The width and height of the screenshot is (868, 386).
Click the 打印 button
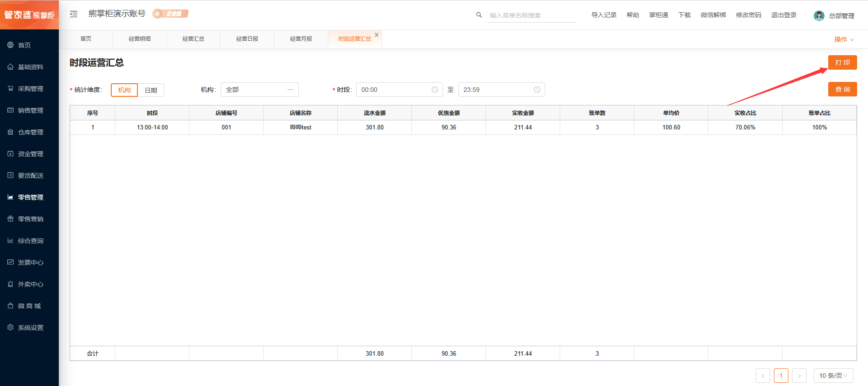pos(842,62)
